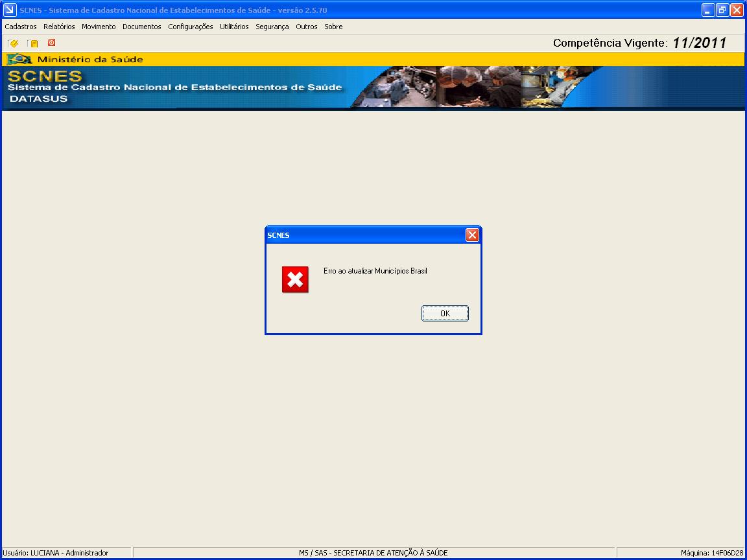Close the SCNES error dialog with X
This screenshot has width=747, height=560.
[472, 235]
